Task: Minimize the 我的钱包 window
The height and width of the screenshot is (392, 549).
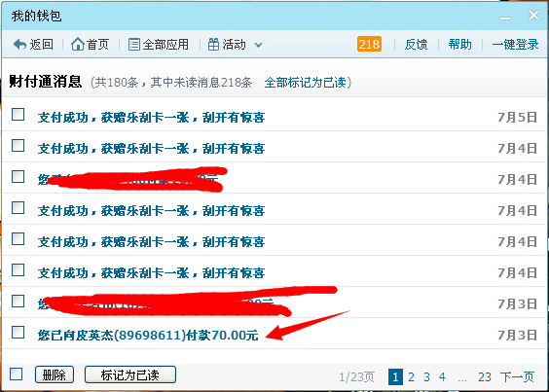Action: [505, 18]
